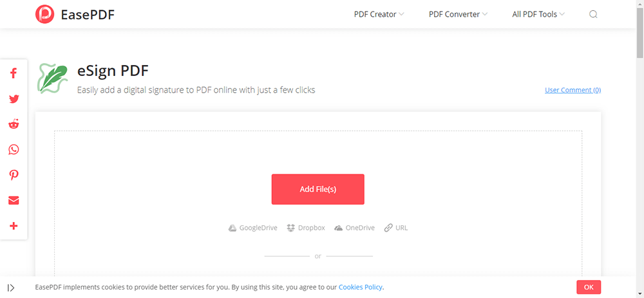
Task: Accept cookies with OK button
Action: point(589,287)
